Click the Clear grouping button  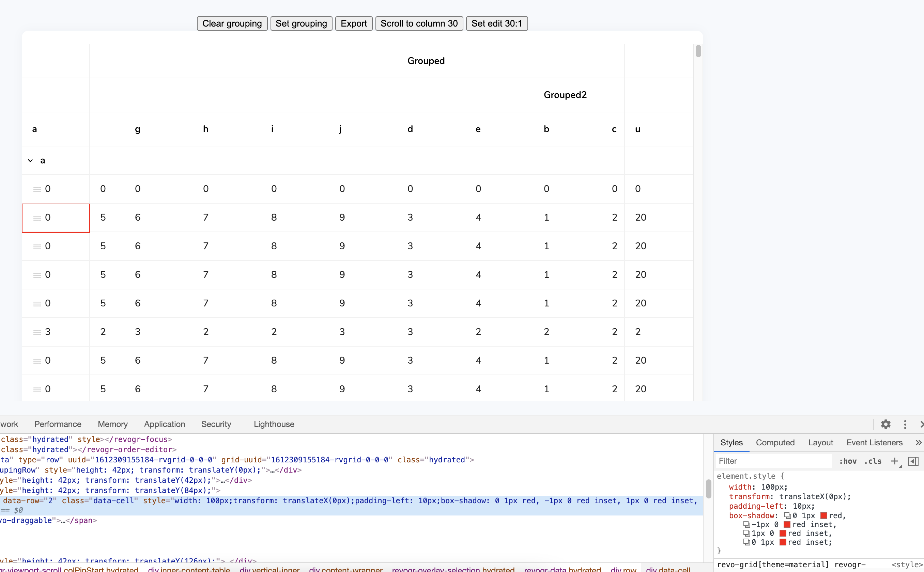pos(232,23)
